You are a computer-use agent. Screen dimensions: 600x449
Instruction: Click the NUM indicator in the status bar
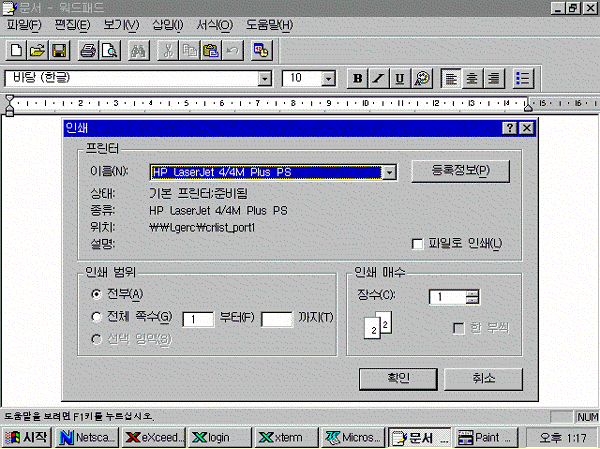[x=587, y=417]
